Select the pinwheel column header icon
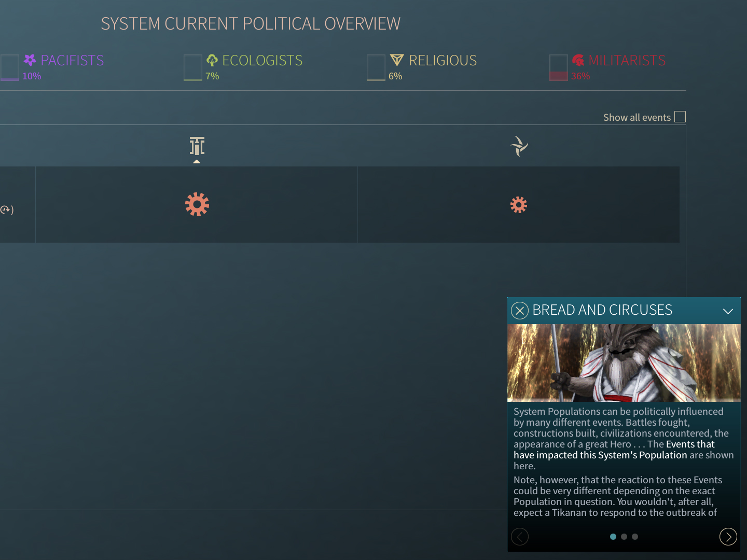This screenshot has width=747, height=560. coord(519,146)
